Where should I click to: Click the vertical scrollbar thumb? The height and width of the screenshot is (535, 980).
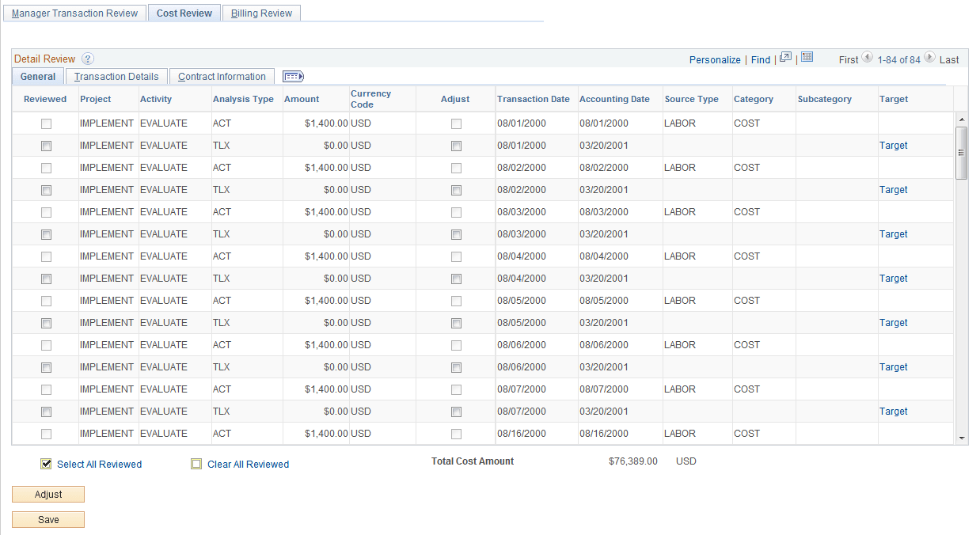click(x=962, y=153)
